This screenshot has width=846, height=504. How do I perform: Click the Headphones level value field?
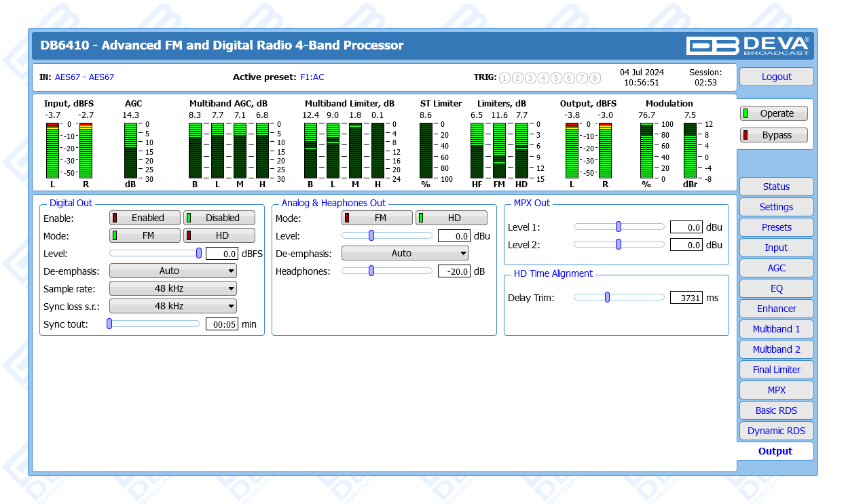[454, 271]
